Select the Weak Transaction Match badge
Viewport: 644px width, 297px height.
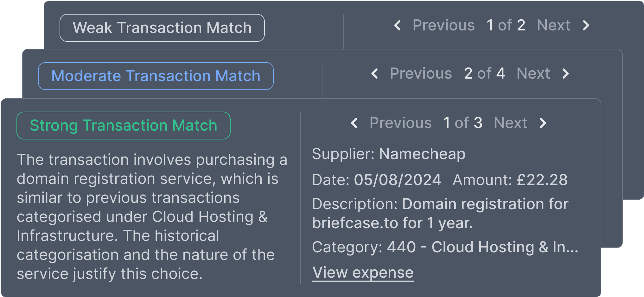[162, 28]
